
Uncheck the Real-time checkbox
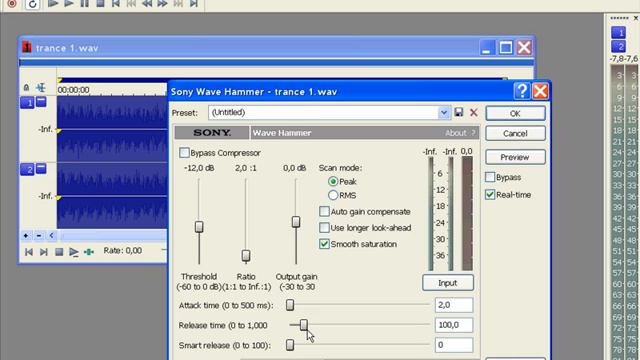click(490, 195)
